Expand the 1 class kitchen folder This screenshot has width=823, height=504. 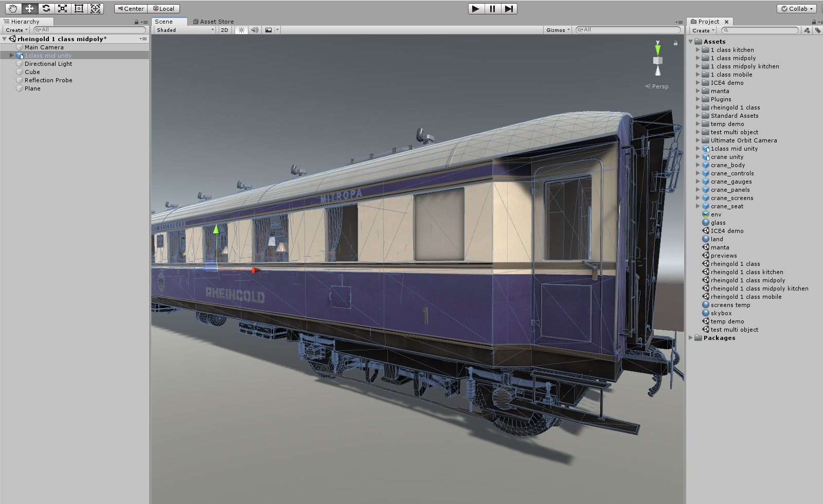698,50
